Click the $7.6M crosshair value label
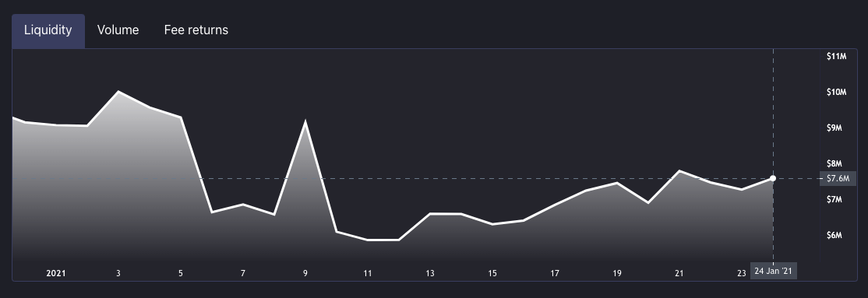Viewport: 868px width, 298px height. point(838,179)
